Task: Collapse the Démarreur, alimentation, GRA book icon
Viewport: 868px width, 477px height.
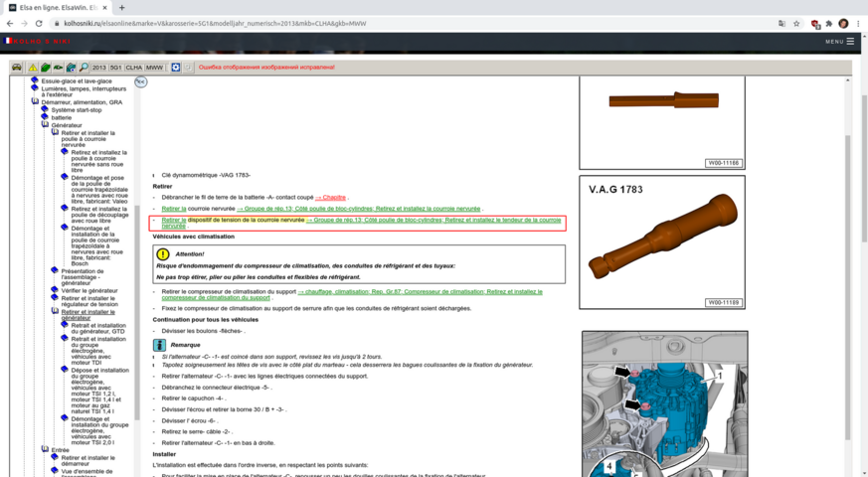Action: click(x=35, y=101)
